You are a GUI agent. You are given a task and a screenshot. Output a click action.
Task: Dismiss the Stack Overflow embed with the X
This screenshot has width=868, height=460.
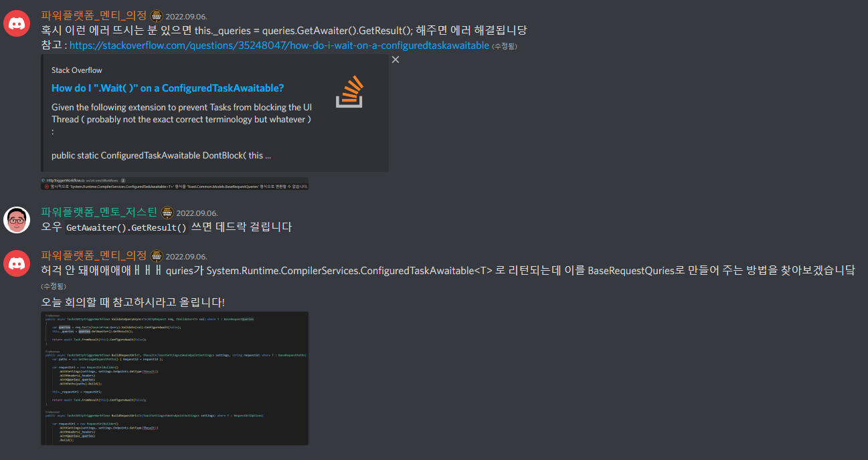[x=396, y=60]
